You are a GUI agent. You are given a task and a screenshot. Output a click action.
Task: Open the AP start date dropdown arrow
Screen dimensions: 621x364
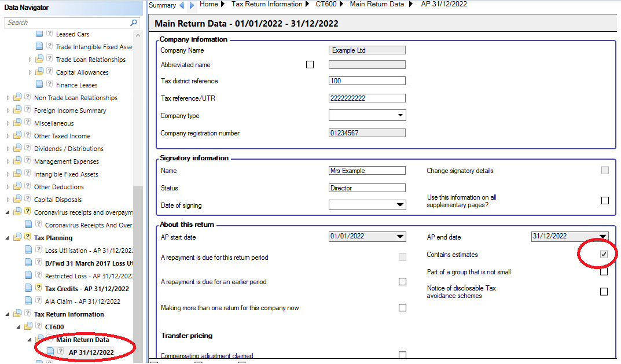400,237
